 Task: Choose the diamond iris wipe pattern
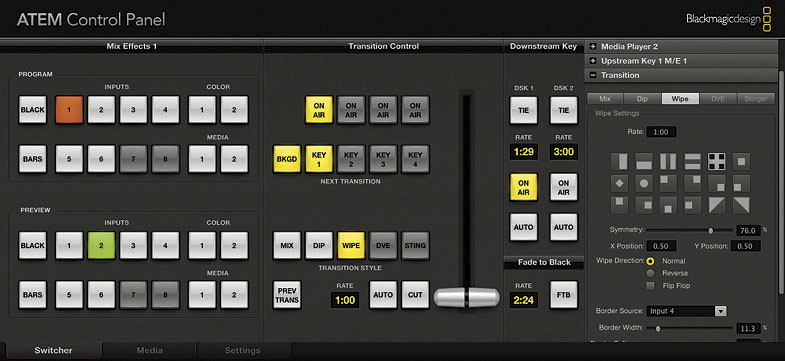tap(619, 183)
